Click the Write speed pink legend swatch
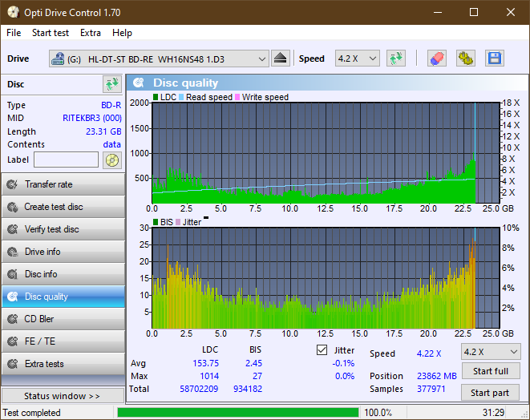This screenshot has height=420, width=530. tap(237, 97)
